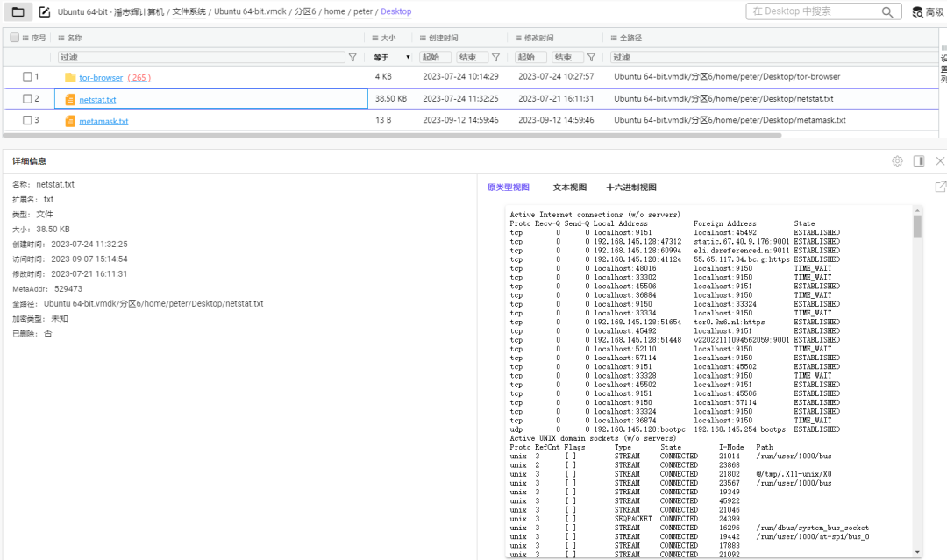Click the preview pane vertical scrollbar thumb
This screenshot has width=947, height=560.
click(x=917, y=227)
